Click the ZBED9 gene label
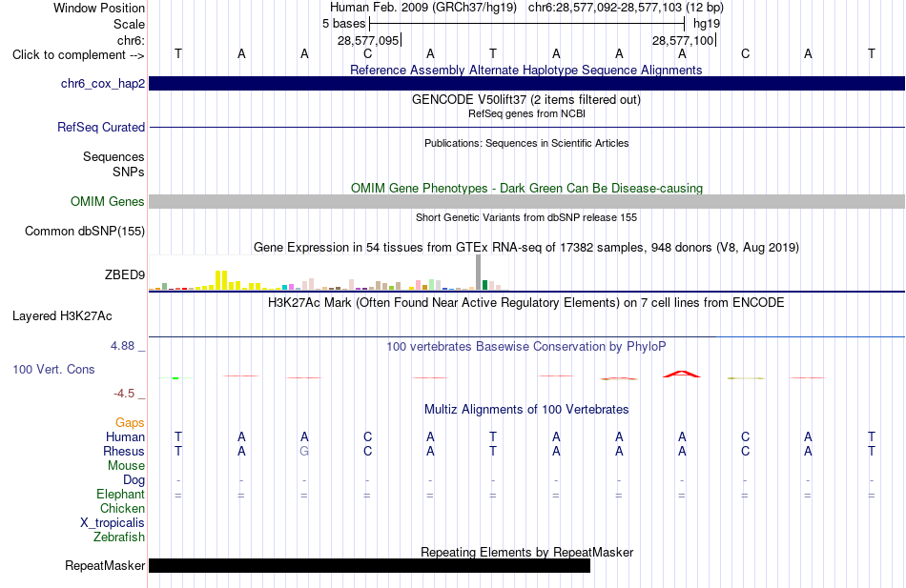Viewport: 906px width, 588px height. pyautogui.click(x=125, y=274)
